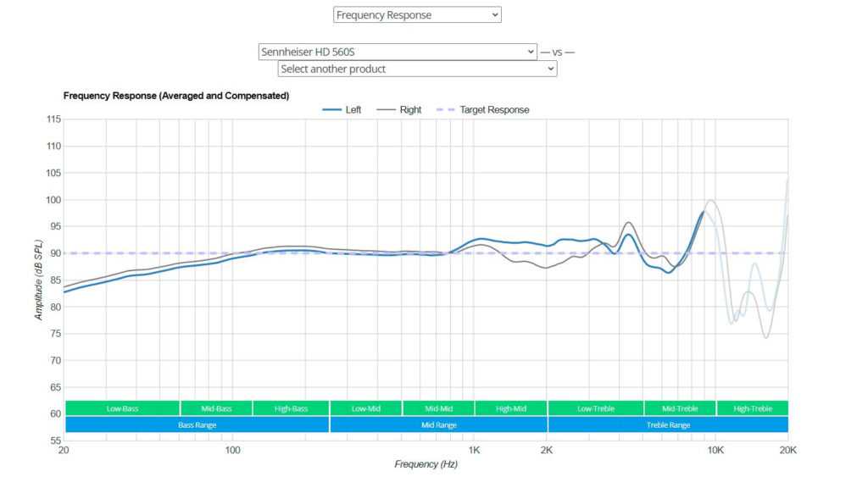Click the High-Treble band label

[753, 408]
